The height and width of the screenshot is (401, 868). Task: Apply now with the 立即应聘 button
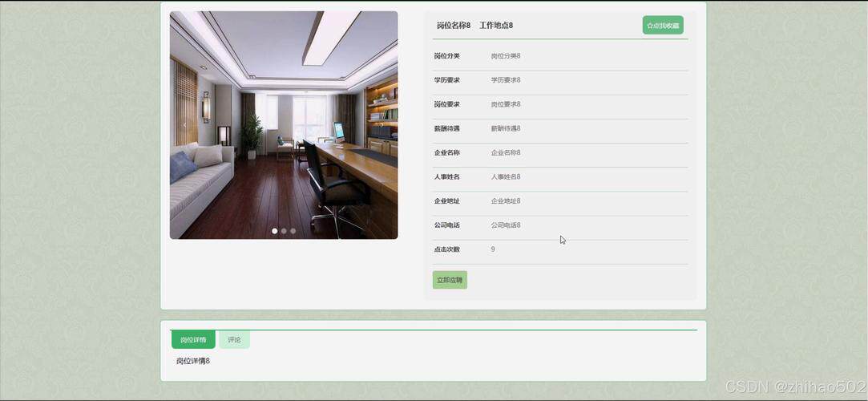(450, 280)
